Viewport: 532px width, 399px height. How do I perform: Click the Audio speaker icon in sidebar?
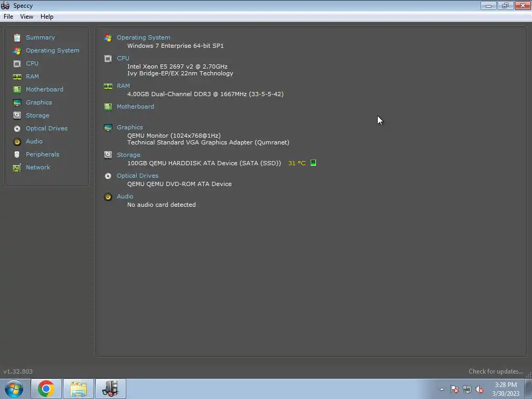[17, 141]
